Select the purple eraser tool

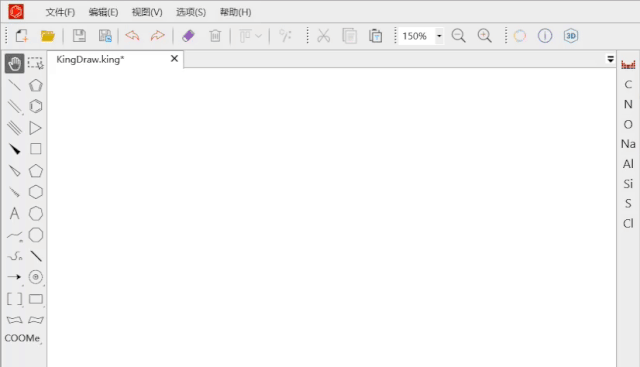pyautogui.click(x=188, y=36)
